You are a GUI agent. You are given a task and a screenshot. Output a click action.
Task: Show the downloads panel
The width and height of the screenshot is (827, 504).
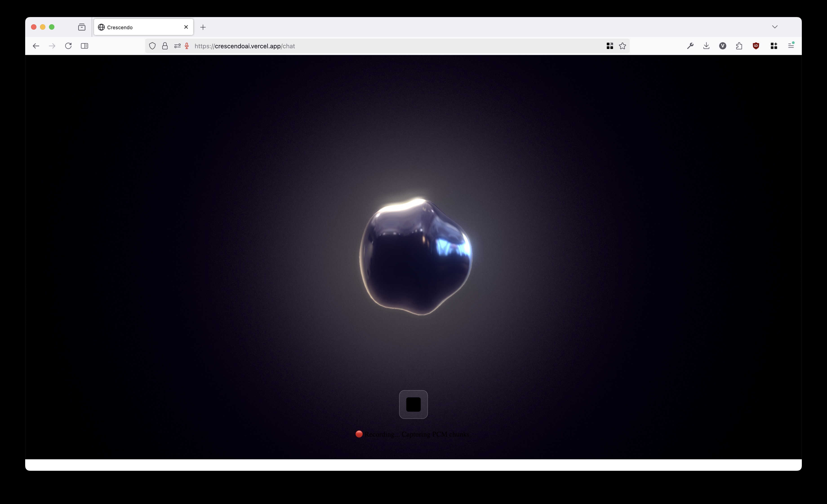coord(706,46)
